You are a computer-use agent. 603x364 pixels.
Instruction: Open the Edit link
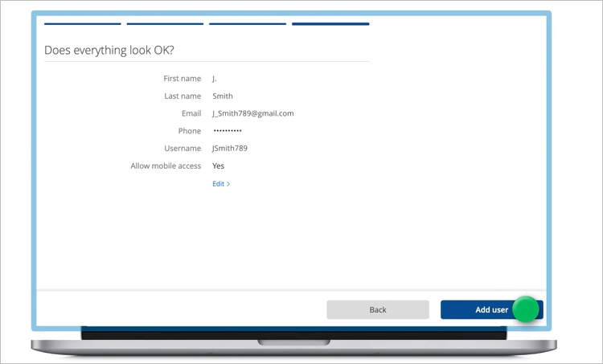(218, 184)
